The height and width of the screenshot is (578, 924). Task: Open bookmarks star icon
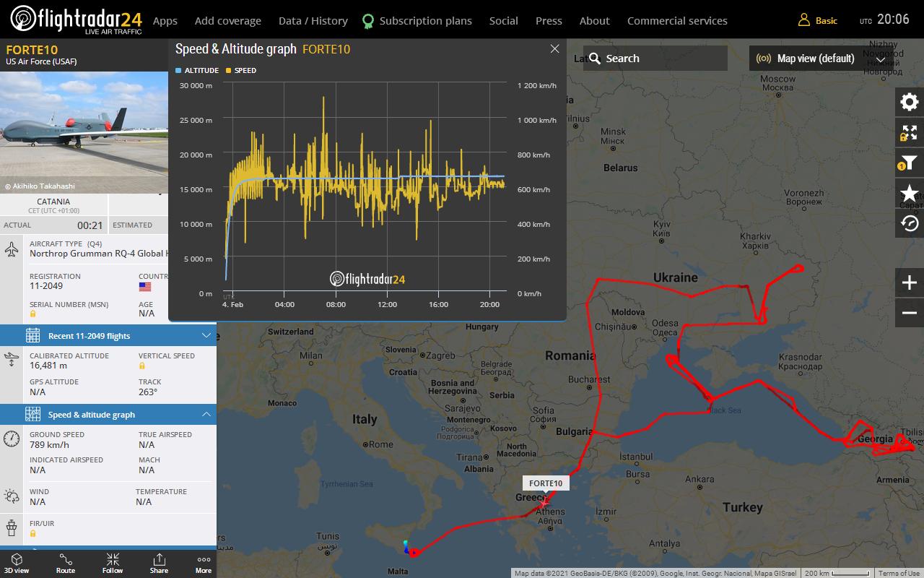910,194
